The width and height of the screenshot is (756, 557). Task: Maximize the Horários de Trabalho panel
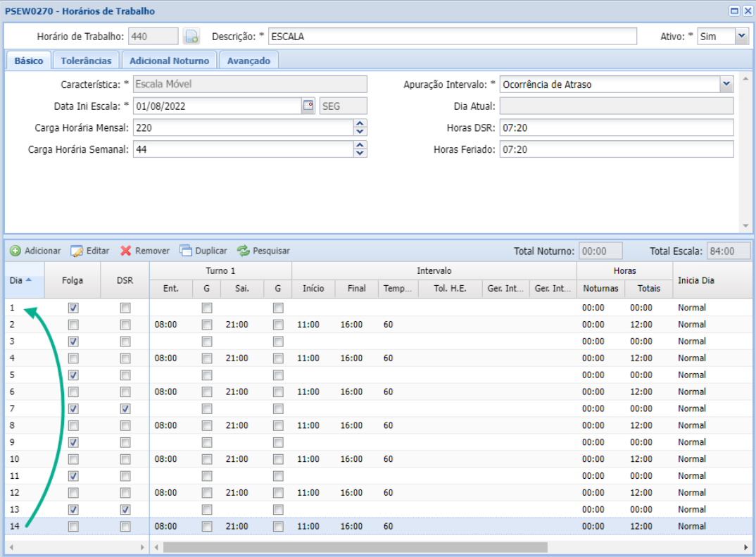[x=734, y=11]
